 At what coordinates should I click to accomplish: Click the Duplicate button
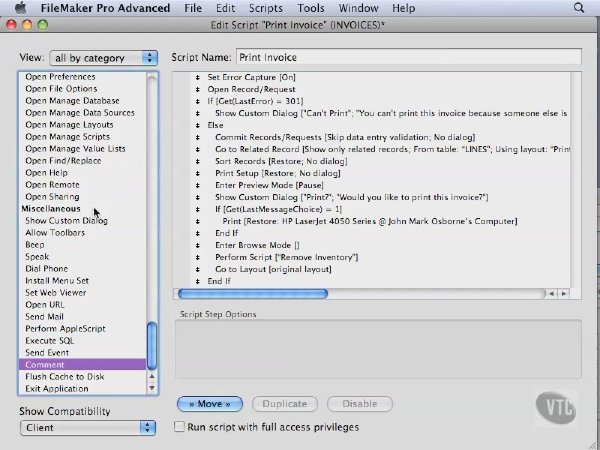tap(285, 404)
